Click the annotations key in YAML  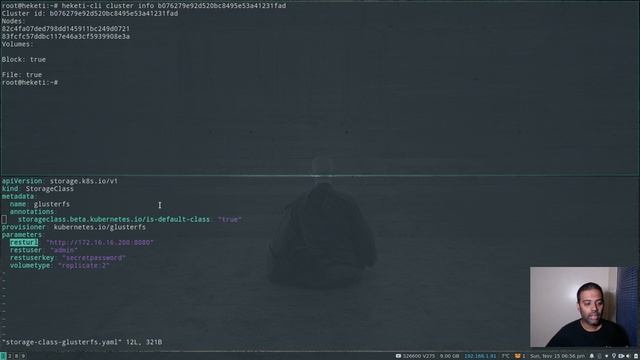32,212
